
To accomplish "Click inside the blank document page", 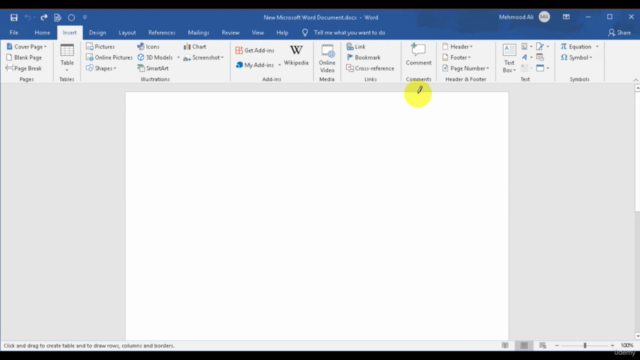I will point(317,216).
